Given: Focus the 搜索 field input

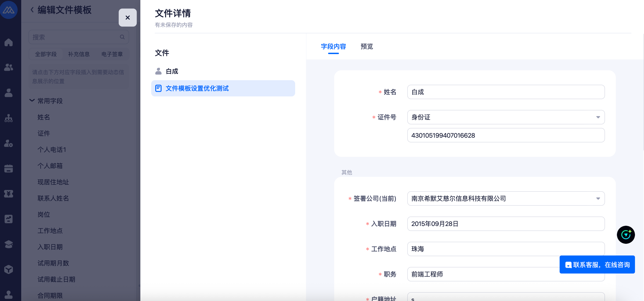Looking at the screenshot, I should pos(79,37).
